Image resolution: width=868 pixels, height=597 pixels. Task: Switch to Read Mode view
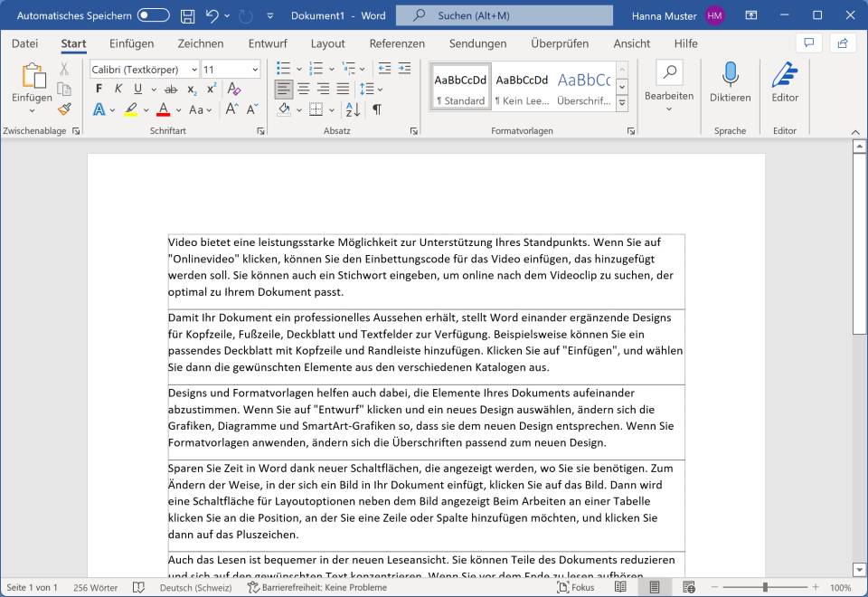(x=620, y=587)
